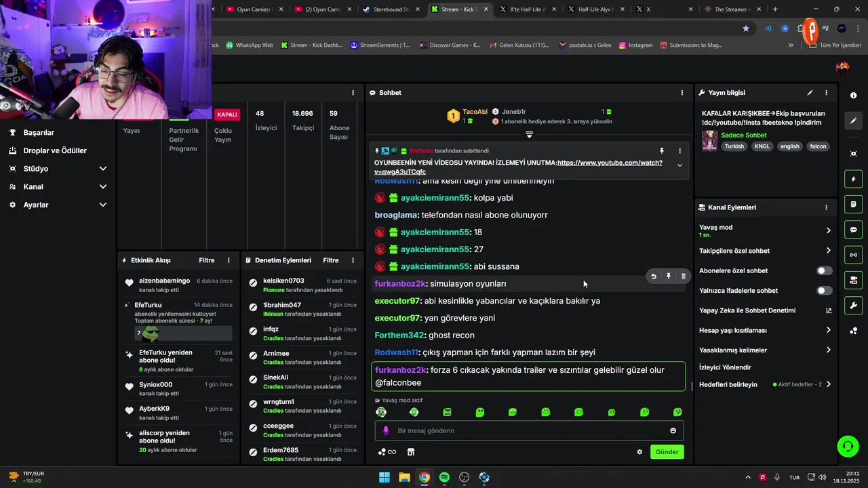Open Etkinlik Akışı three-dot menu

(x=229, y=260)
